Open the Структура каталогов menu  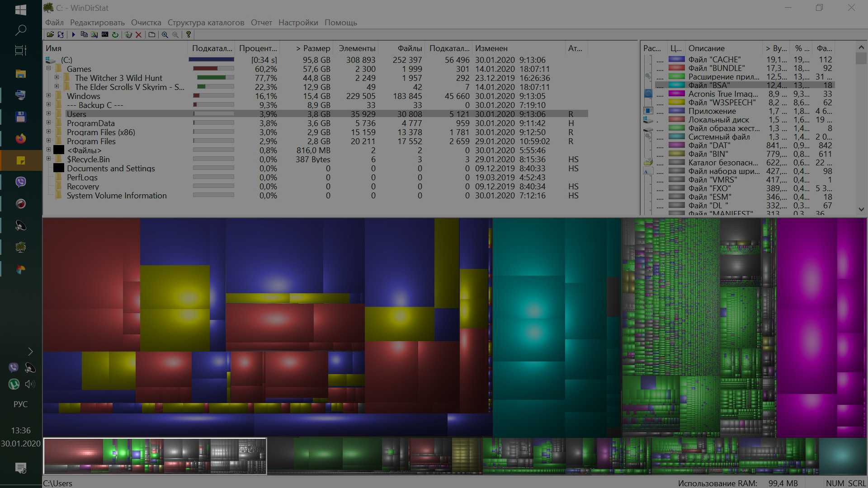[x=206, y=23]
